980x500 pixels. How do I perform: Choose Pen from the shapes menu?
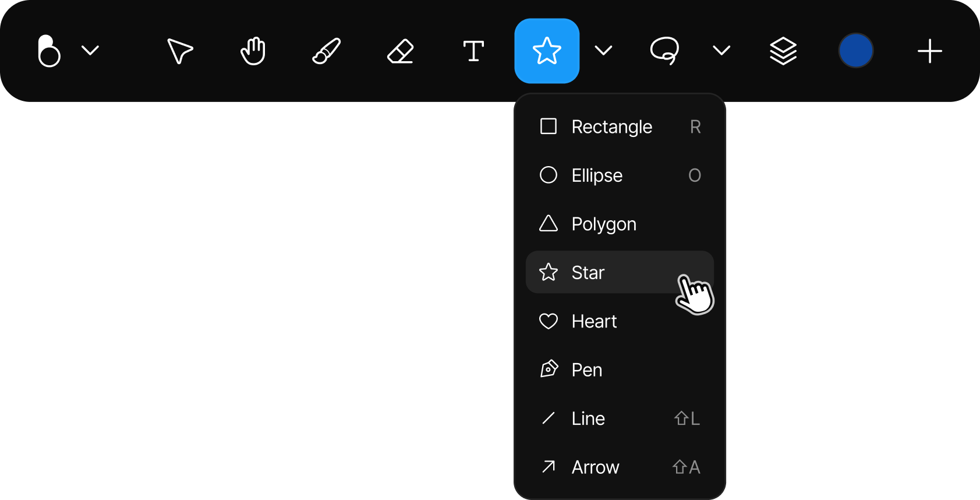coord(620,369)
